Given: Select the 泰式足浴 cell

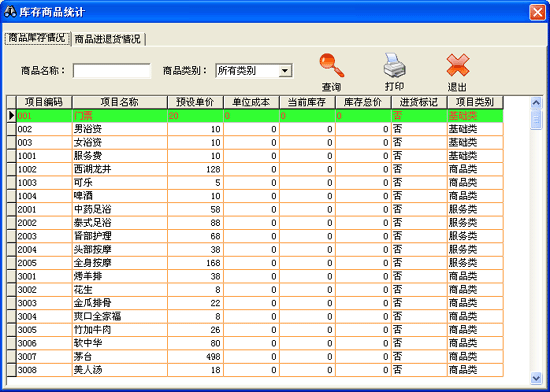Looking at the screenshot, I should point(120,223).
